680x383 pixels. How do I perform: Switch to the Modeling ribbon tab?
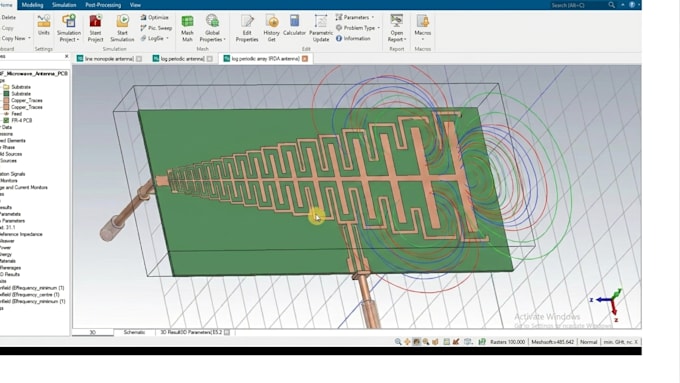(x=33, y=5)
